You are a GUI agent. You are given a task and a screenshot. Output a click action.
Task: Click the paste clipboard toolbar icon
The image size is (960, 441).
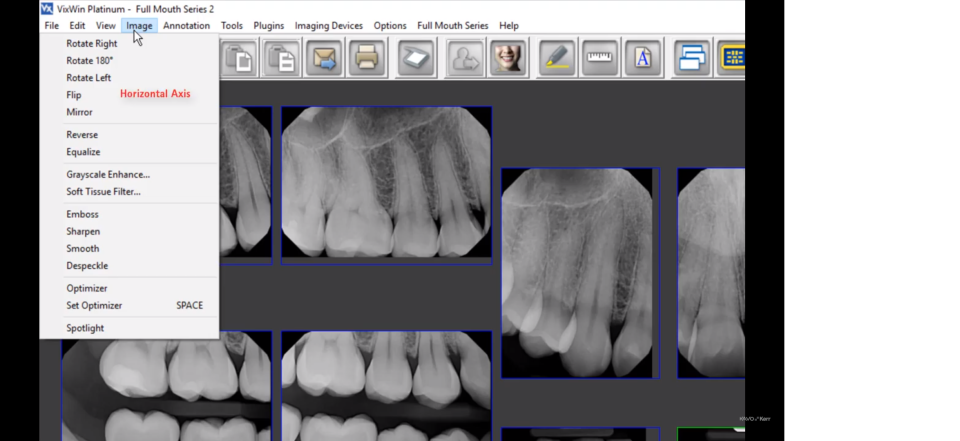click(x=281, y=59)
